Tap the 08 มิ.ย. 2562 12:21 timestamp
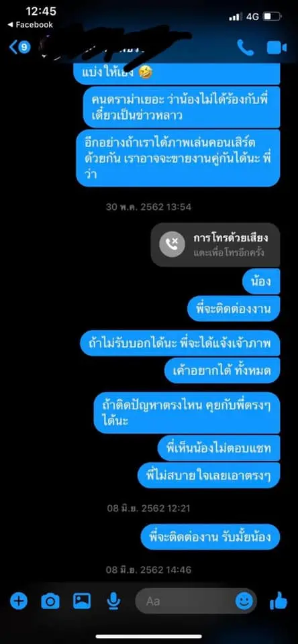The image size is (298, 644). point(149,508)
